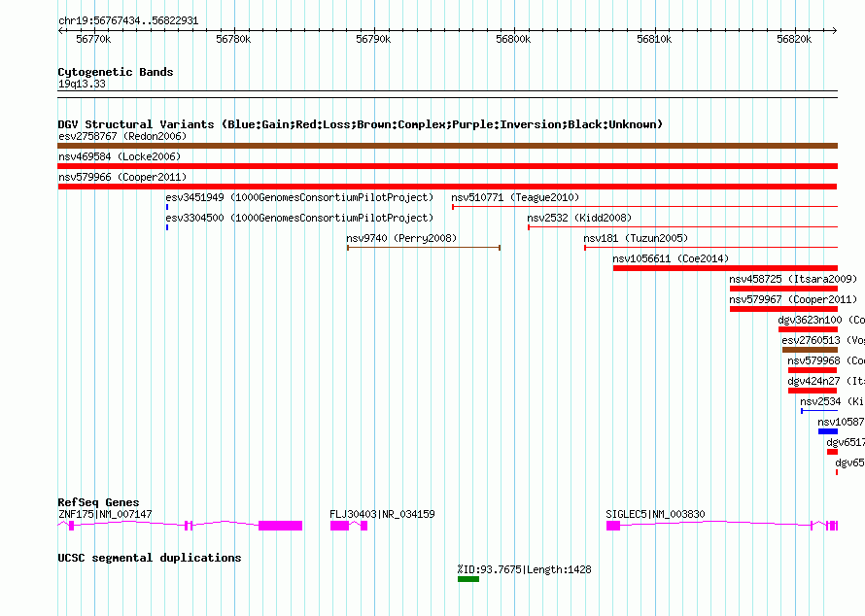This screenshot has width=865, height=616.
Task: Click the nsv579966 (Cooper2011) red bar
Action: (x=447, y=187)
